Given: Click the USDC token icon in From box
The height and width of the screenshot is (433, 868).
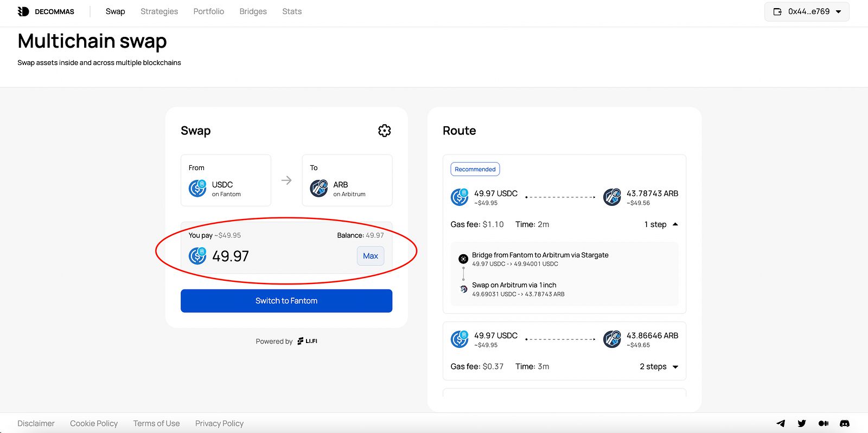Looking at the screenshot, I should (x=197, y=188).
